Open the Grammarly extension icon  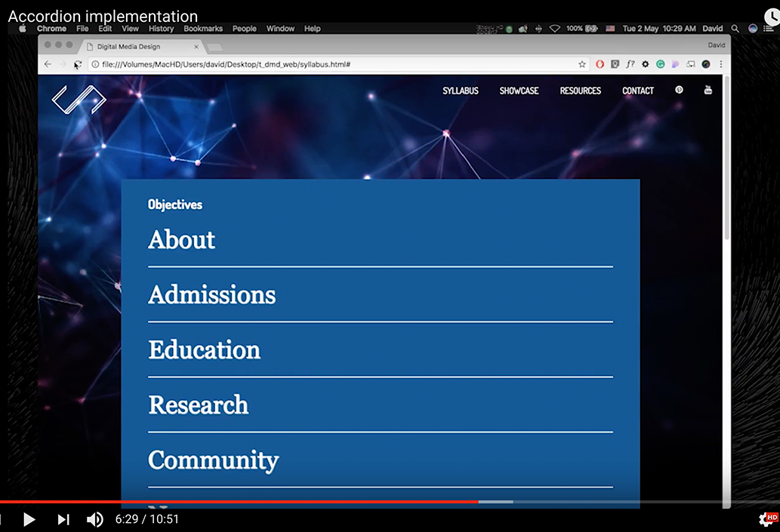tap(660, 65)
